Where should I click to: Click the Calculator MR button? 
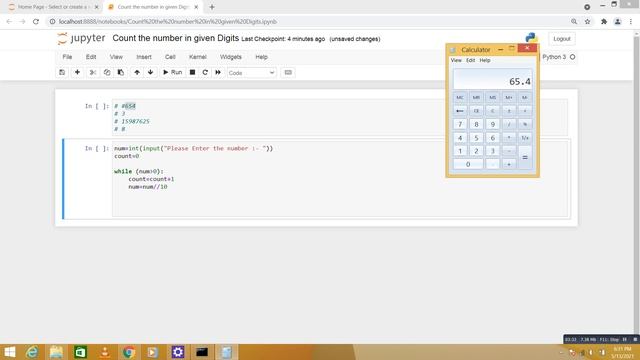pyautogui.click(x=476, y=98)
